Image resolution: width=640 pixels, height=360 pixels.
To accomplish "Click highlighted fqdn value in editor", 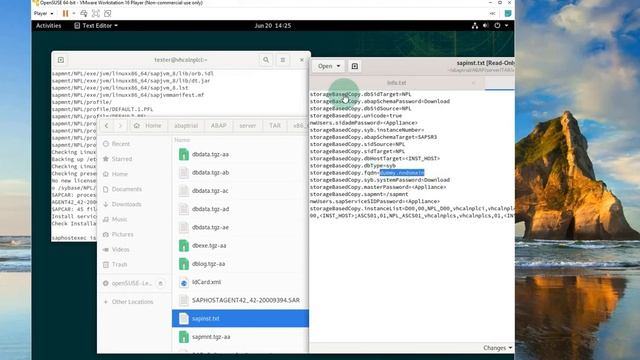I will pyautogui.click(x=402, y=173).
